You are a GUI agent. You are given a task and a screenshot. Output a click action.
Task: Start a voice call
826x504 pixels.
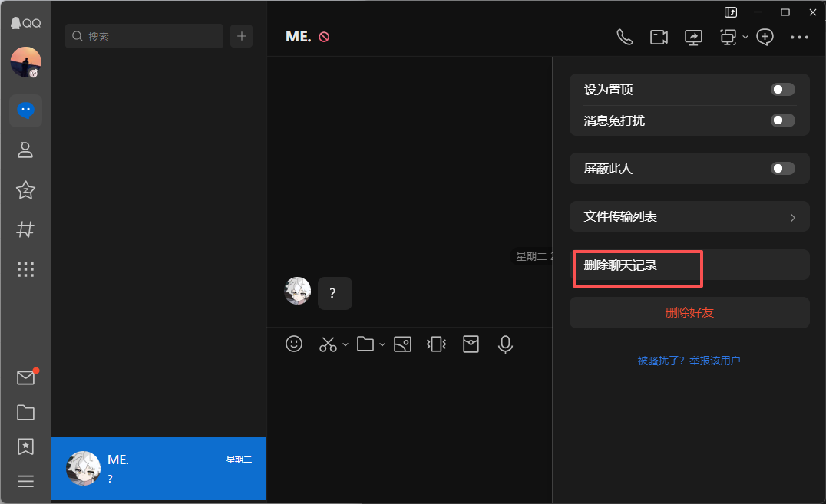tap(625, 36)
